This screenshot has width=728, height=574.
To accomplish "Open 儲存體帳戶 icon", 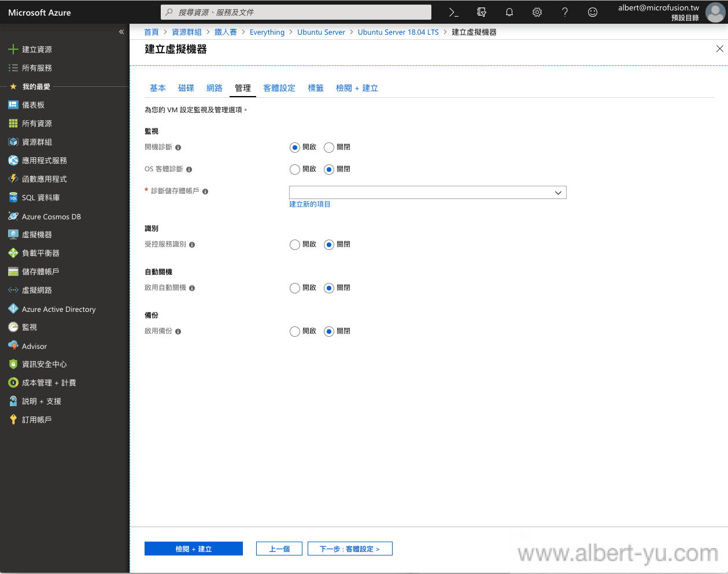I will click(13, 271).
